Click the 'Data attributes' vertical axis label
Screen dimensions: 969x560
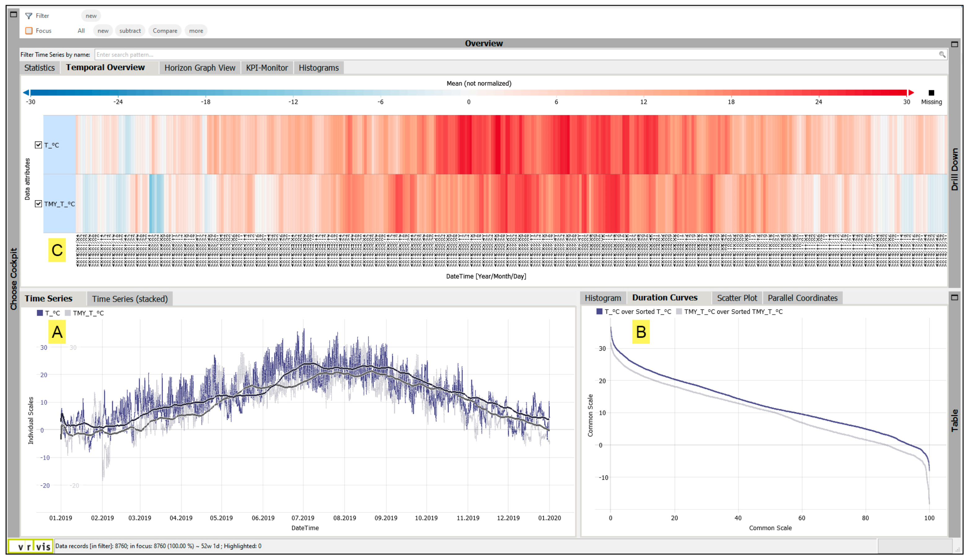(x=27, y=179)
